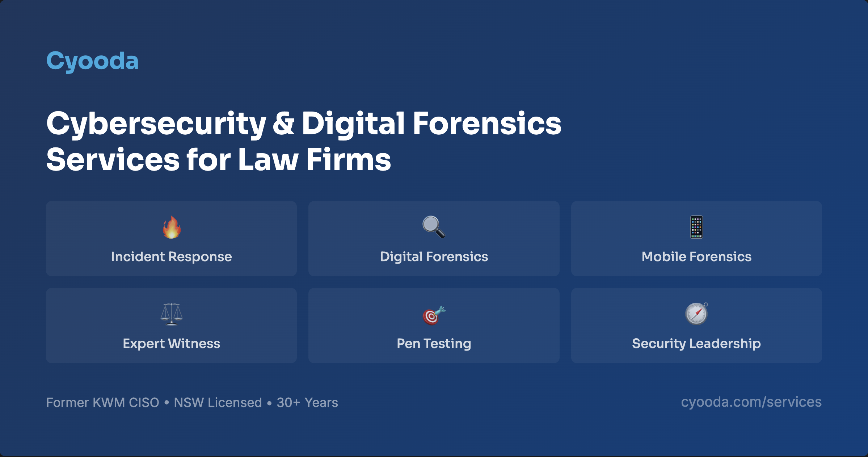Open the Incident Response label

(171, 256)
